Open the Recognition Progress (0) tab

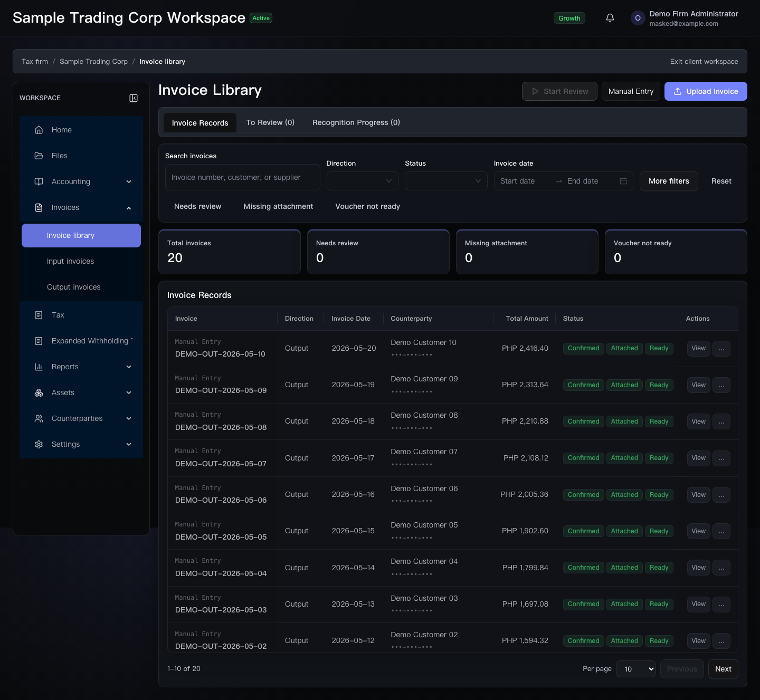[x=356, y=122]
